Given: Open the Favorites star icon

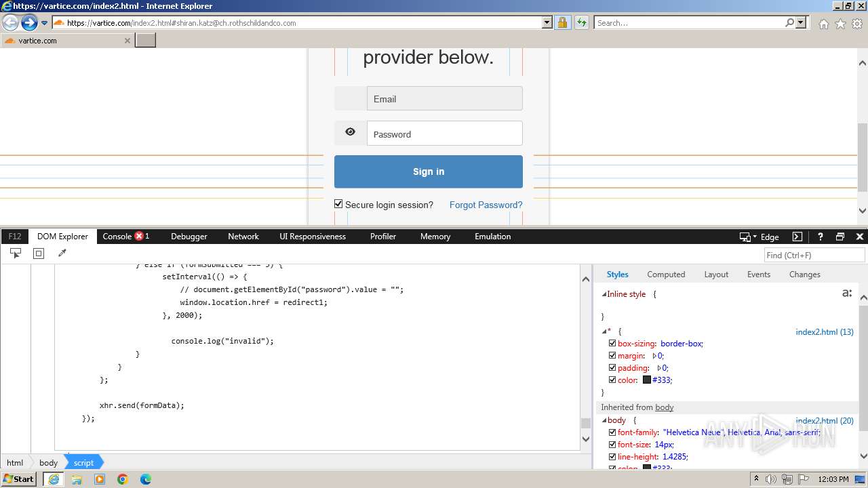Looking at the screenshot, I should [x=840, y=24].
